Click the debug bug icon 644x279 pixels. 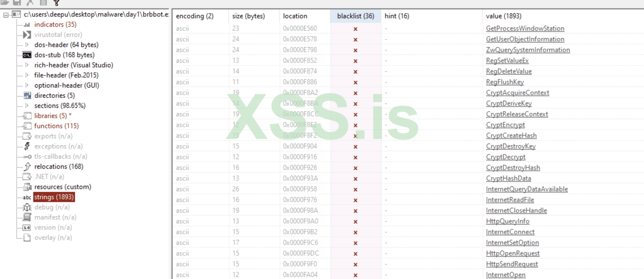pyautogui.click(x=27, y=207)
